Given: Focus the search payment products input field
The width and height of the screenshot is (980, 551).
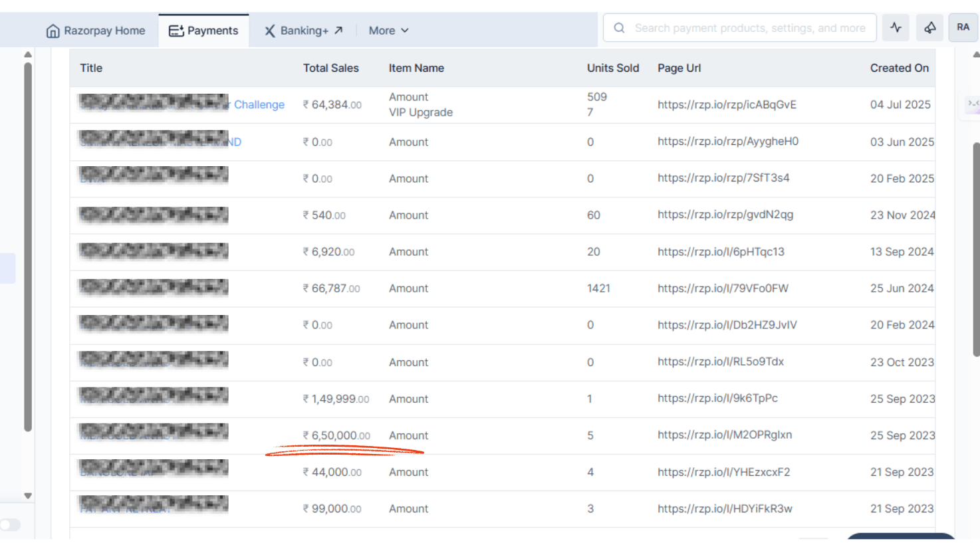Looking at the screenshot, I should 749,28.
